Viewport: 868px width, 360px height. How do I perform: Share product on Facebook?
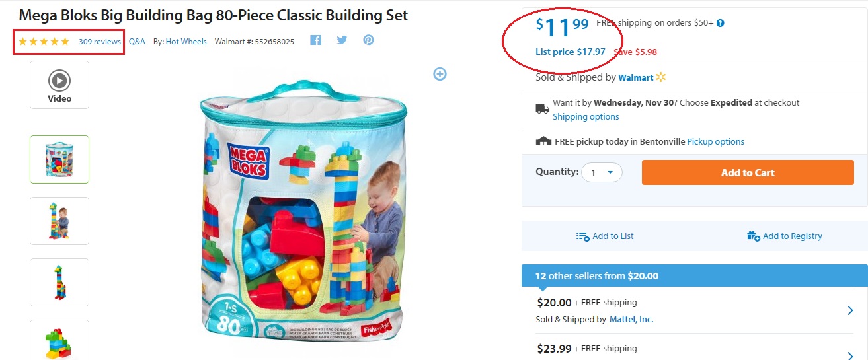pyautogui.click(x=316, y=40)
